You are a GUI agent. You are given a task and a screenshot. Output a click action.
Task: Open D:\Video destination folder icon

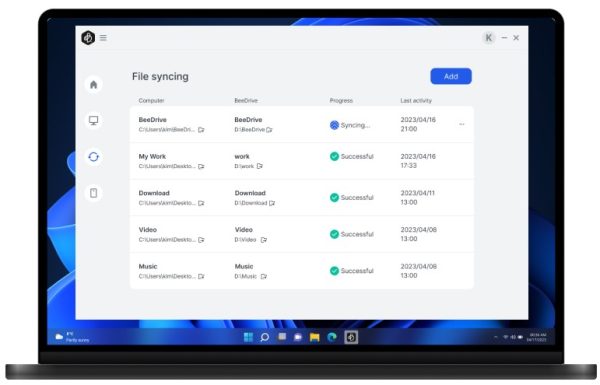(264, 240)
